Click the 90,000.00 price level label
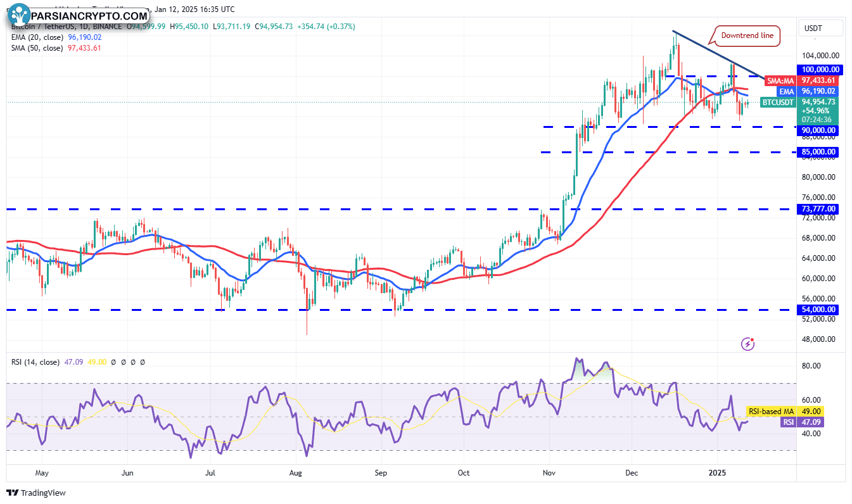 819,130
